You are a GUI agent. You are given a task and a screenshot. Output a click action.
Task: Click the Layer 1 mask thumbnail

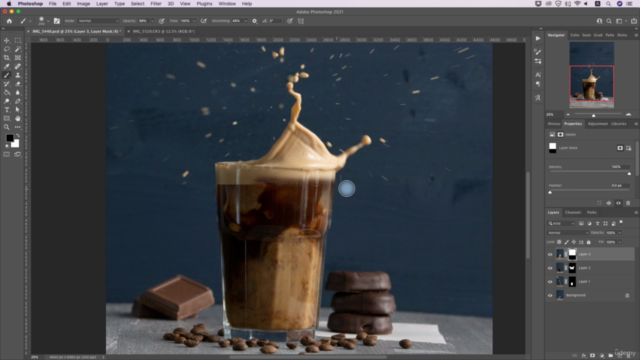(572, 282)
